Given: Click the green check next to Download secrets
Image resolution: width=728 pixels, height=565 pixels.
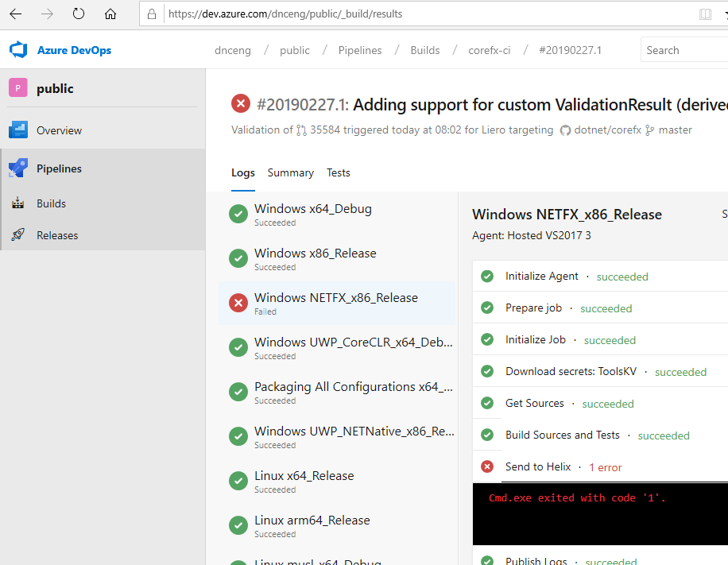Looking at the screenshot, I should [x=487, y=371].
